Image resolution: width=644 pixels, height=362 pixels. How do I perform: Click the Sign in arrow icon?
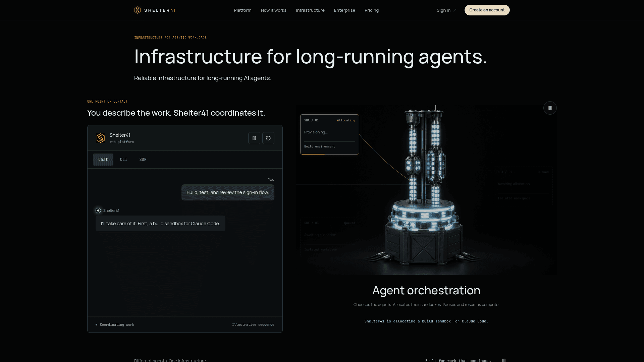tap(455, 10)
